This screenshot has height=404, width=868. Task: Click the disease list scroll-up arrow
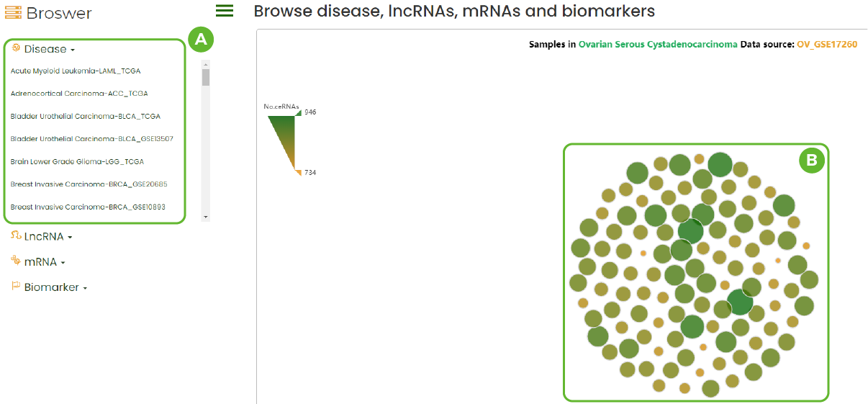[x=206, y=63]
